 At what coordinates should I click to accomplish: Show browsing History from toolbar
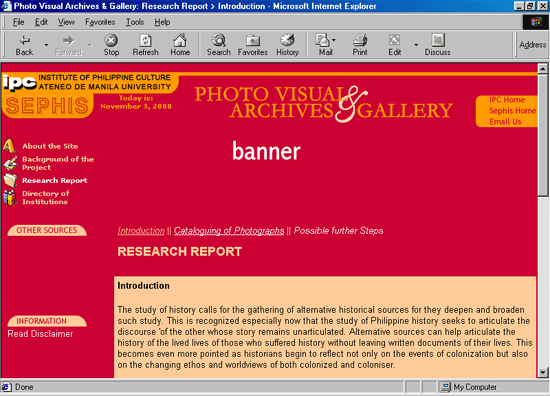click(287, 45)
